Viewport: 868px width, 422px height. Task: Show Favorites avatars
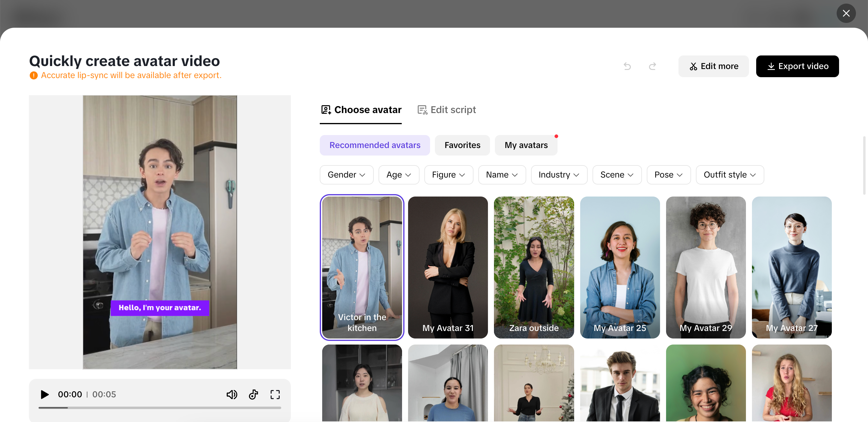tap(462, 145)
